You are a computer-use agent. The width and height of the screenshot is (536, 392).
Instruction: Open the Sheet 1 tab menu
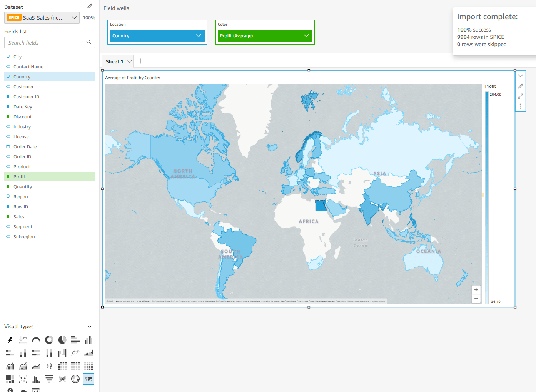129,61
